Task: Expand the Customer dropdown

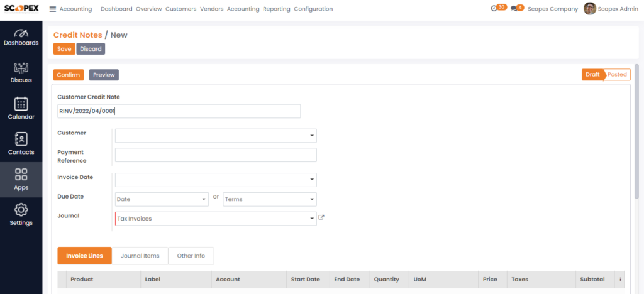Action: click(312, 136)
